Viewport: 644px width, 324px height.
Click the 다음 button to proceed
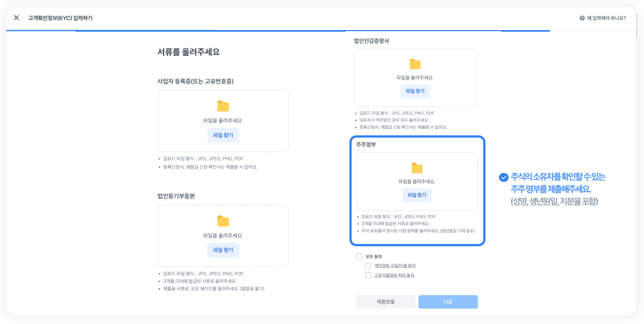[448, 302]
